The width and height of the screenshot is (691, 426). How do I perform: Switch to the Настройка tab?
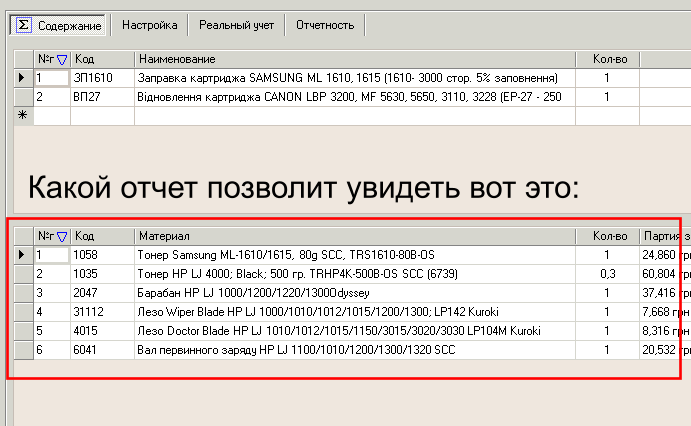tap(149, 24)
